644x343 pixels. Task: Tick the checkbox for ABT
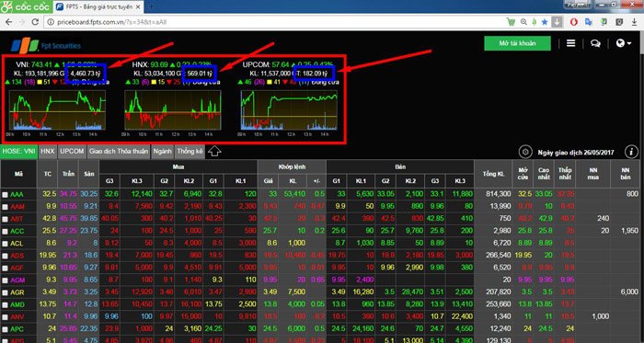tap(5, 219)
